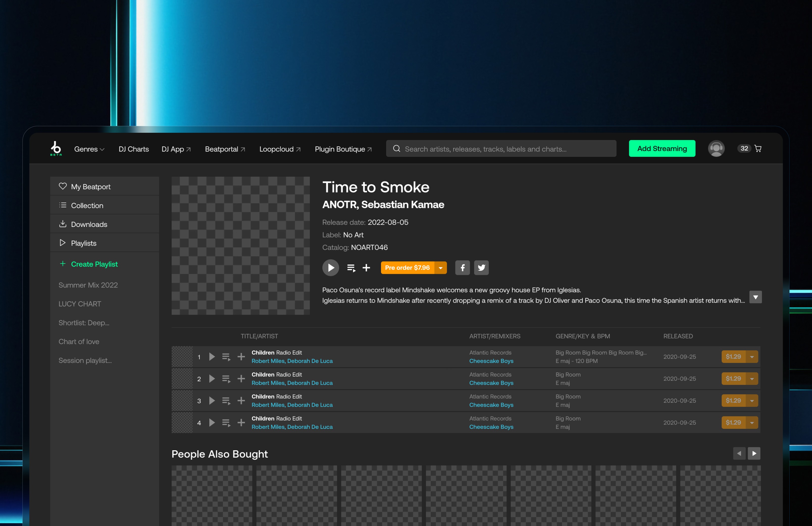Add track 1 to playlist
This screenshot has width=812, height=526.
[241, 357]
